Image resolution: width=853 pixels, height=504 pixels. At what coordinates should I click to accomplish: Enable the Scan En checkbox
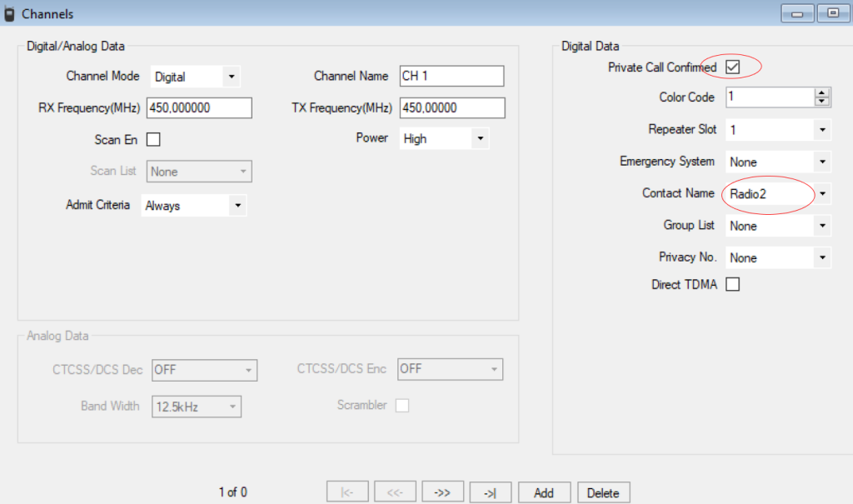[153, 140]
